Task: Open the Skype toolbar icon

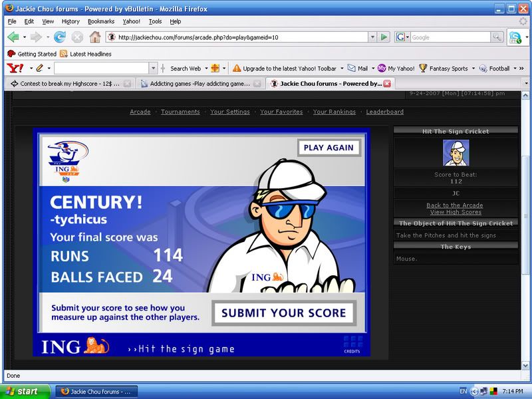Action: (515, 37)
